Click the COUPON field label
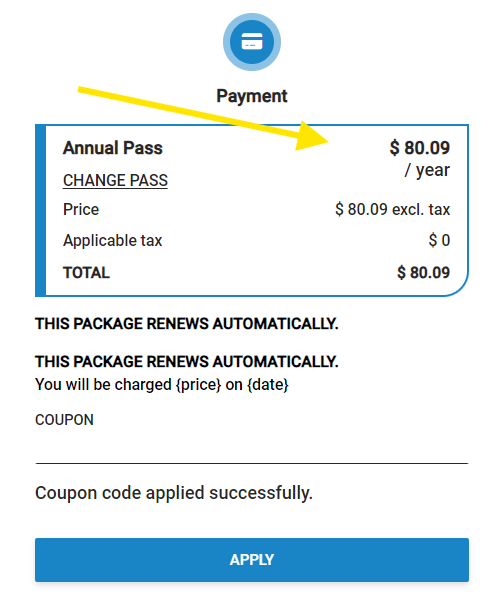 (64, 420)
